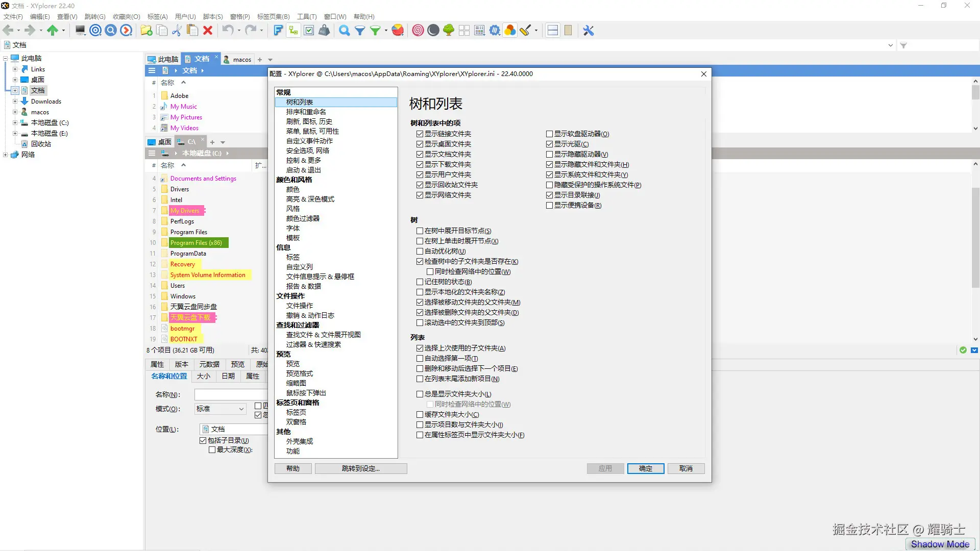Click the red Delete X toolbar icon
Screen dimensions: 980x551
pyautogui.click(x=208, y=31)
